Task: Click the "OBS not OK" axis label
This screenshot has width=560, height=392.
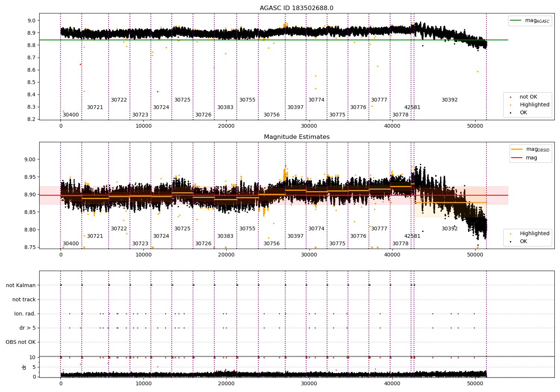Action: point(21,342)
